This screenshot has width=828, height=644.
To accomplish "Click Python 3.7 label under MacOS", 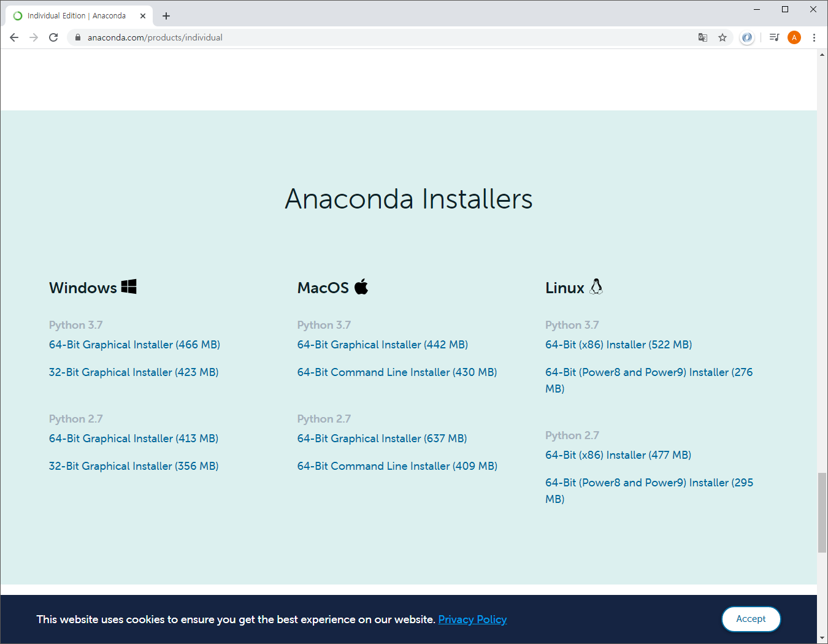I will click(x=324, y=325).
